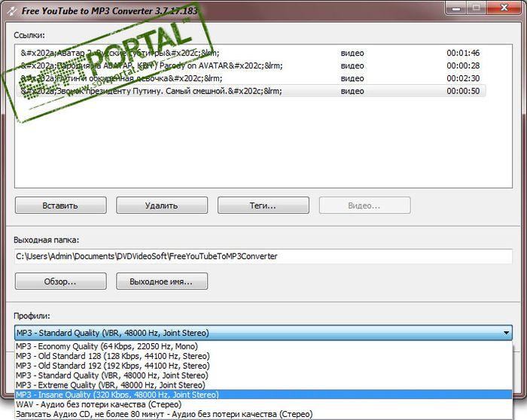
Task: Click the Обзор... browse button
Action: (59, 282)
